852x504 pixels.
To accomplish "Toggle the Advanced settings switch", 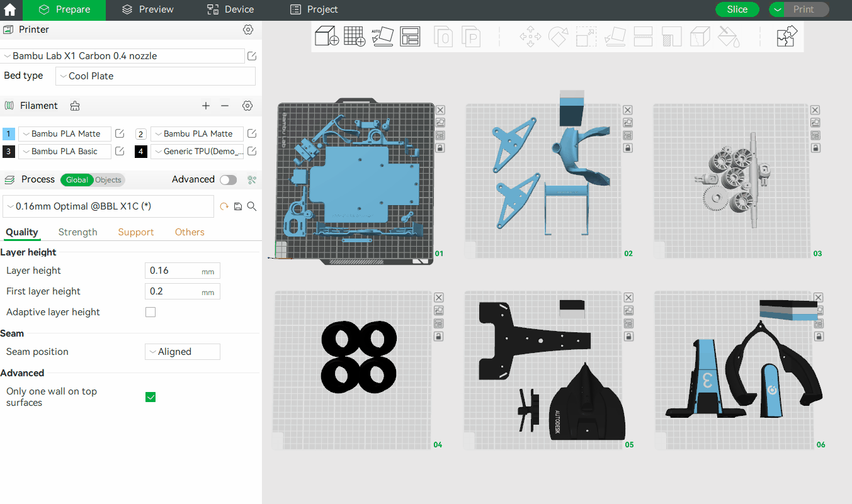I will click(x=228, y=180).
